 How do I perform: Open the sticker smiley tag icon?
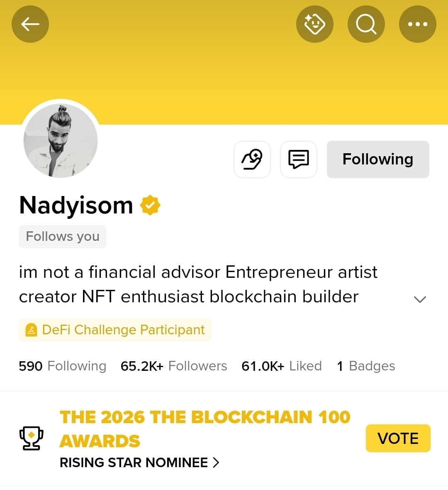pos(315,24)
